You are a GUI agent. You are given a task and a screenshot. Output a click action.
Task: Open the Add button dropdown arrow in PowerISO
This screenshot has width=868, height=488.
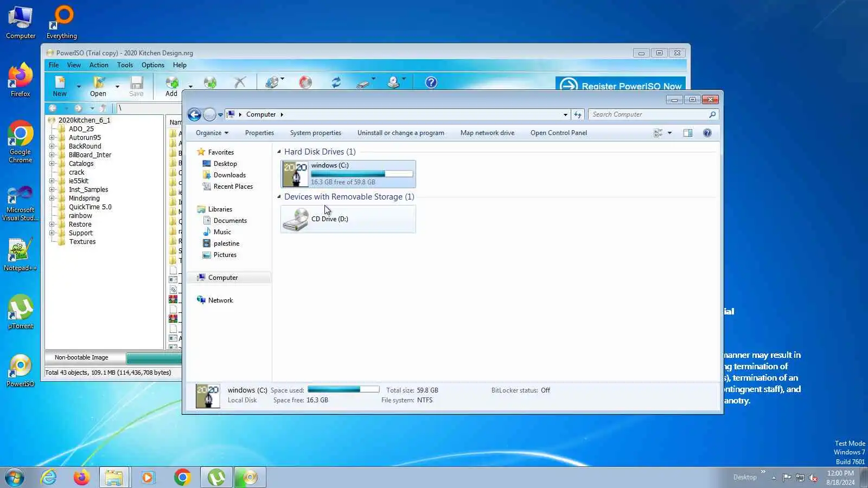[190, 86]
